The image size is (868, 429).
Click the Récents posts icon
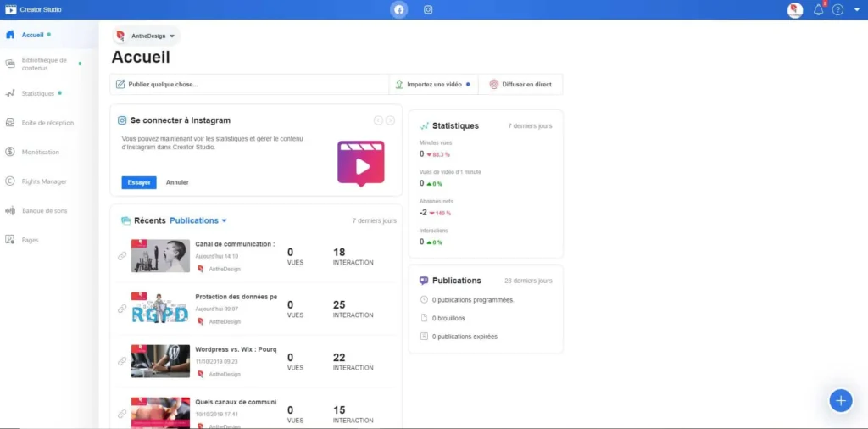[x=125, y=220]
